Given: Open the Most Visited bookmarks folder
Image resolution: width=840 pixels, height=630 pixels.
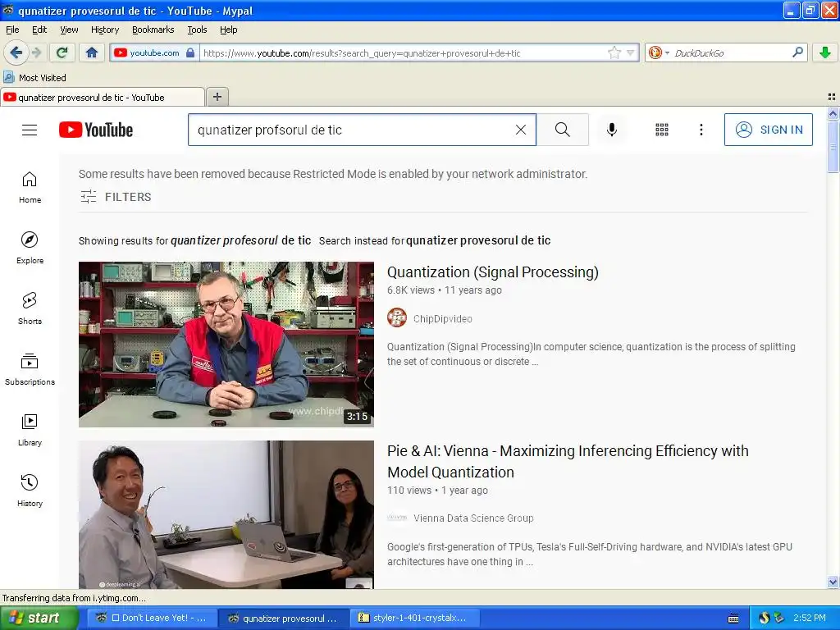Looking at the screenshot, I should pyautogui.click(x=35, y=78).
